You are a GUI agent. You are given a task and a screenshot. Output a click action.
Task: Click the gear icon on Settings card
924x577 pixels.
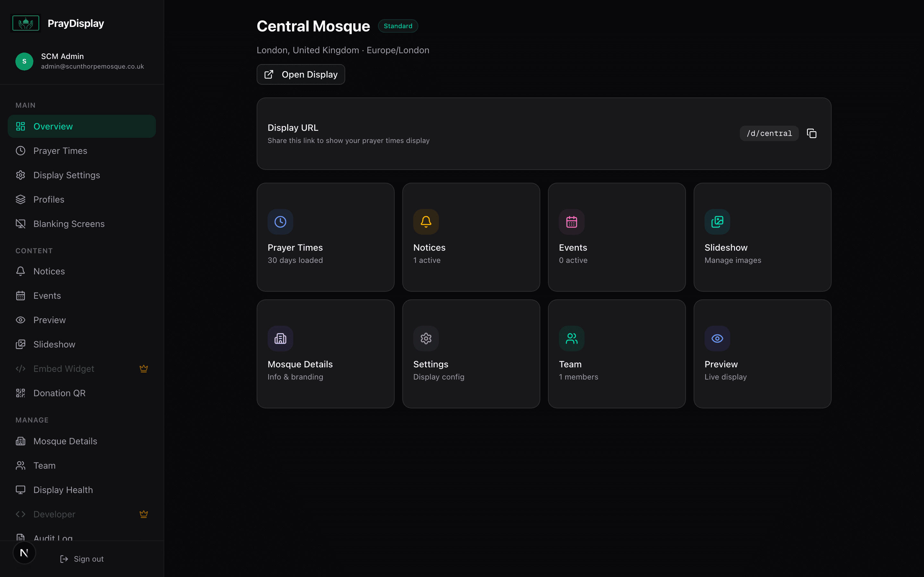[x=426, y=339]
